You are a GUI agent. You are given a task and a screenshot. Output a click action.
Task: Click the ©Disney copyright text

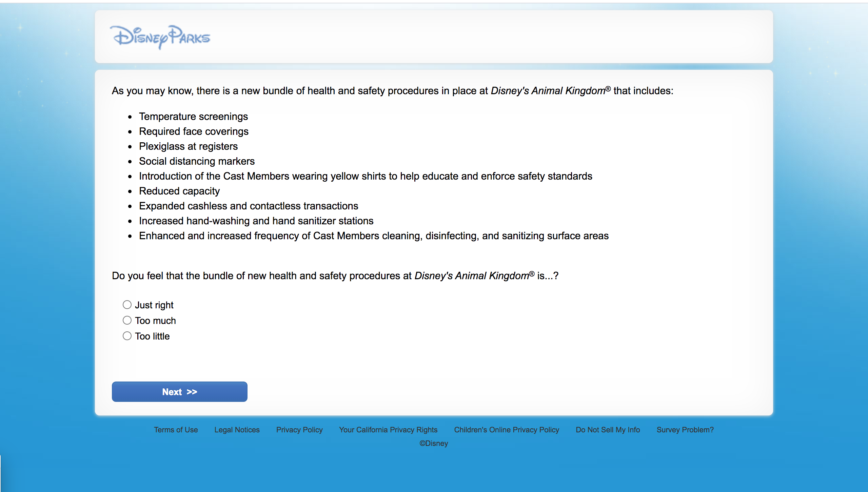pyautogui.click(x=434, y=443)
